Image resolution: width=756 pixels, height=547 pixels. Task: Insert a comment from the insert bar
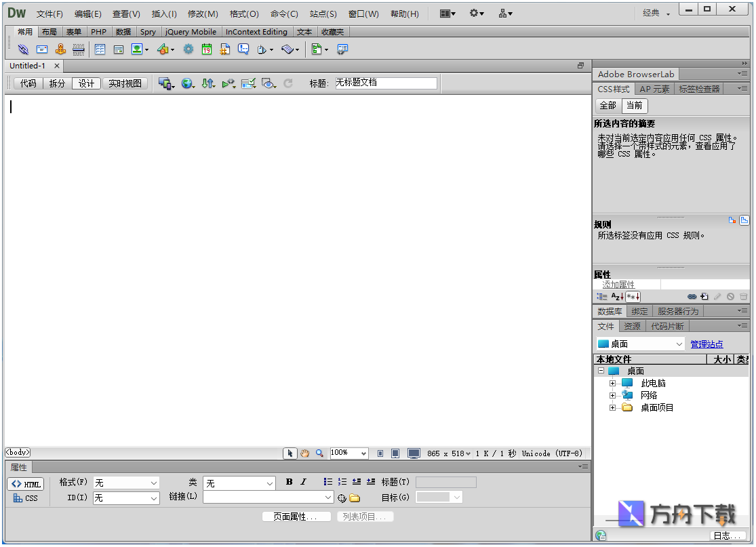243,49
